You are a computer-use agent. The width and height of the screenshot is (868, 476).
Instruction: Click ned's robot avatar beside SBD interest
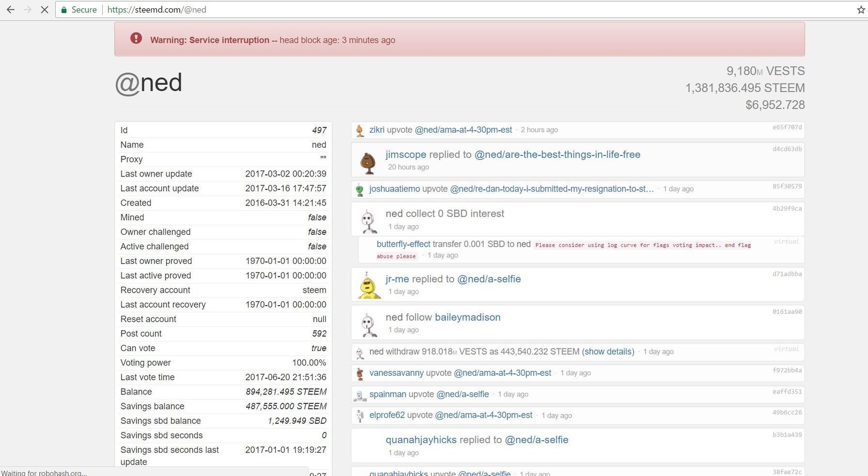tap(368, 221)
